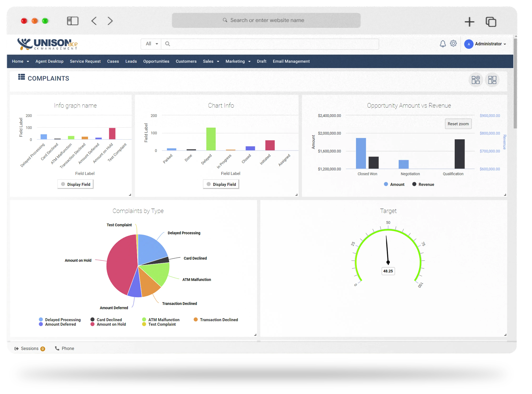This screenshot has height=394, width=532.
Task: Toggle the browser sidebar icon
Action: [73, 21]
